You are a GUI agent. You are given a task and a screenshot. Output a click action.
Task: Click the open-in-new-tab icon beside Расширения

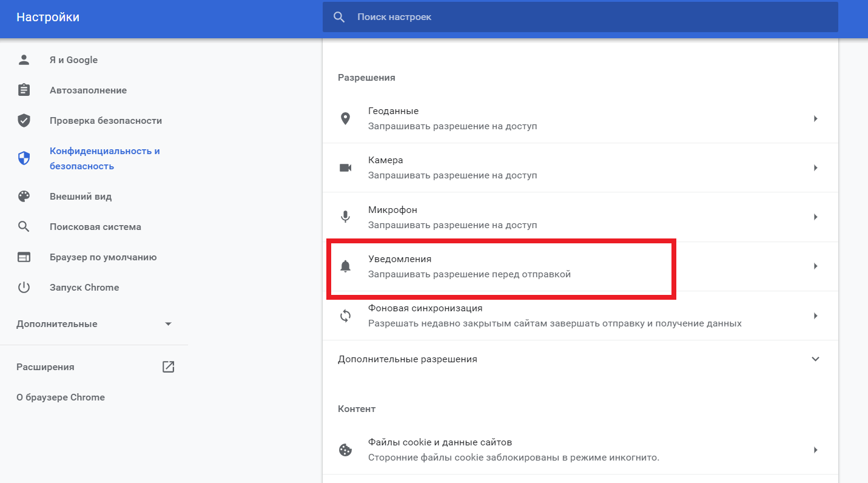click(x=168, y=366)
